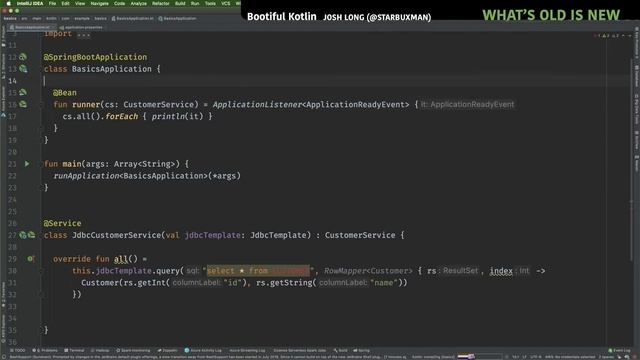Open the Edit menu
The image size is (640, 360).
click(65, 3)
